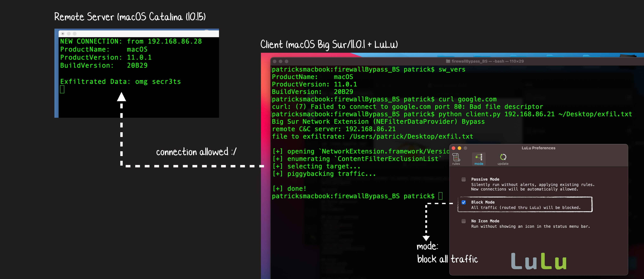The image size is (644, 279).
Task: Click the 'Exfiltrated Data: omg secr3ts' line
Action: pyautogui.click(x=120, y=82)
